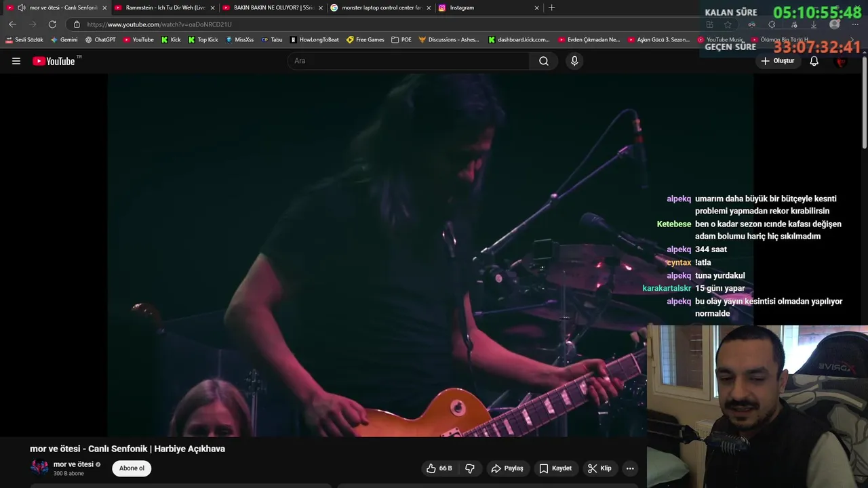868x488 pixels.
Task: Start voice search with microphone icon
Action: [x=574, y=61]
